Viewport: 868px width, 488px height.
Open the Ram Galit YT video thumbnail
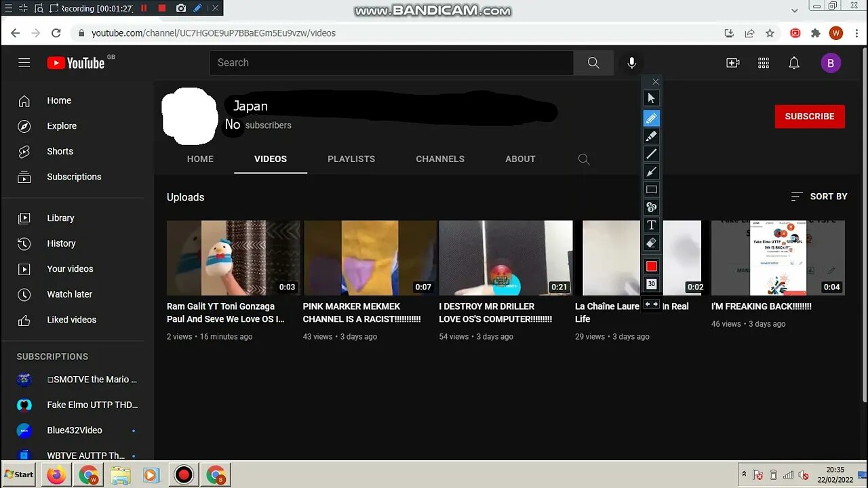pyautogui.click(x=233, y=258)
